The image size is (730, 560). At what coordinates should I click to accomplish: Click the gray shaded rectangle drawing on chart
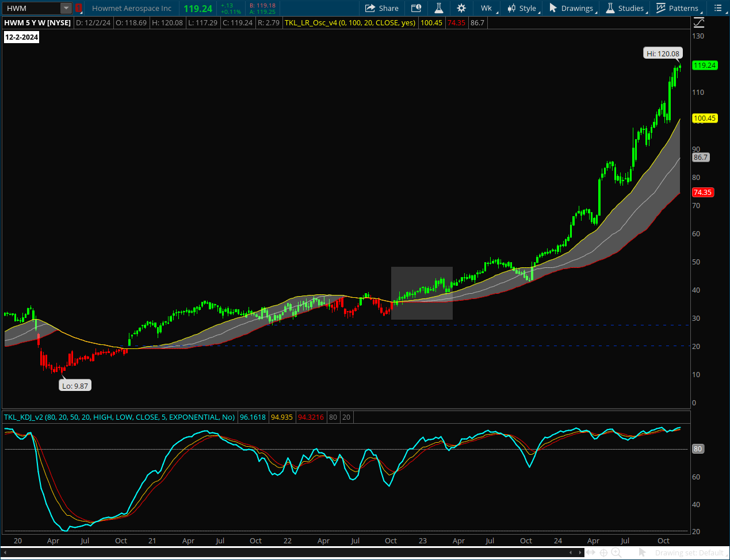click(422, 293)
